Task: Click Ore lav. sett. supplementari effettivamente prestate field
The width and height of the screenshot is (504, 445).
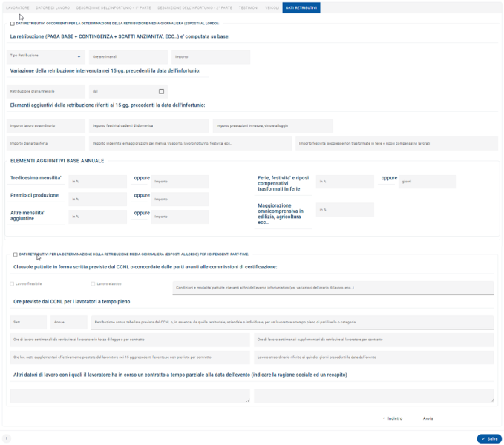Action: 130,357
